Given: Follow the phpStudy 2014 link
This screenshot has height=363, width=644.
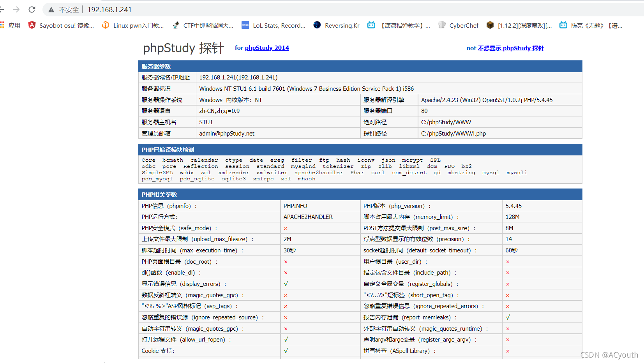Looking at the screenshot, I should (x=267, y=48).
